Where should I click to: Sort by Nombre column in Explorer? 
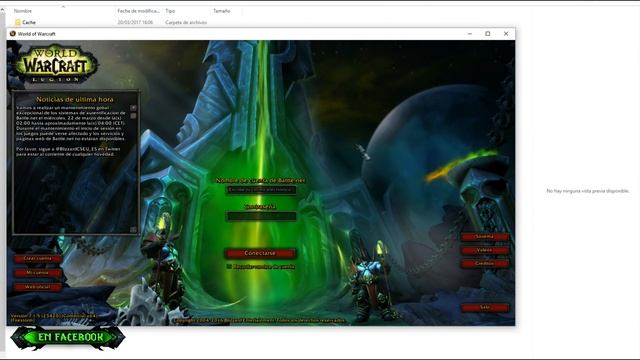23,11
